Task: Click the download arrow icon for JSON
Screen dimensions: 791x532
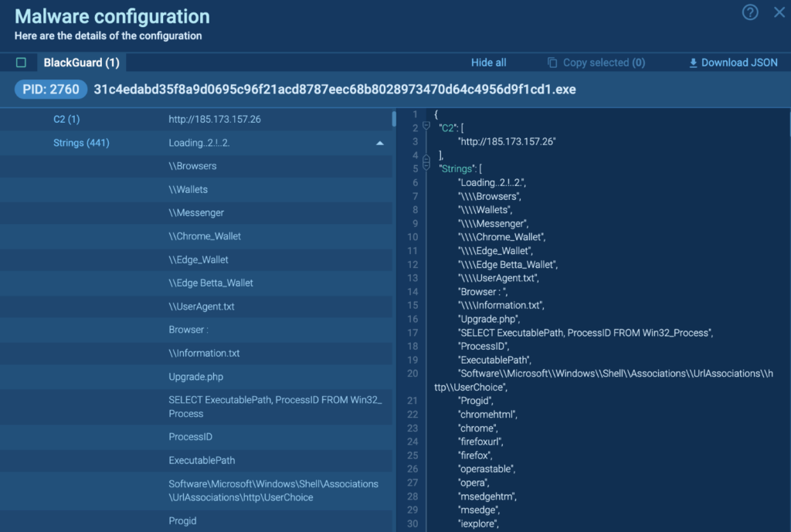Action: pos(693,63)
